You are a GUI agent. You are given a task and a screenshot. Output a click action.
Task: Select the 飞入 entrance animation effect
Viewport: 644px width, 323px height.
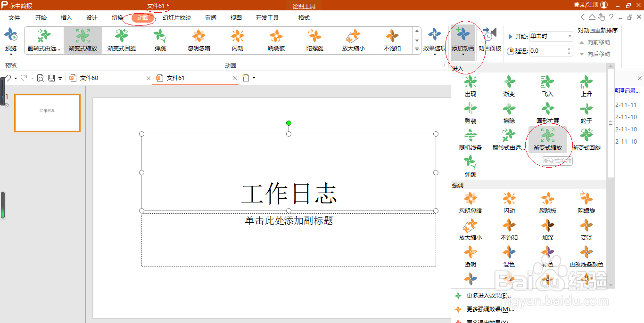click(x=547, y=86)
